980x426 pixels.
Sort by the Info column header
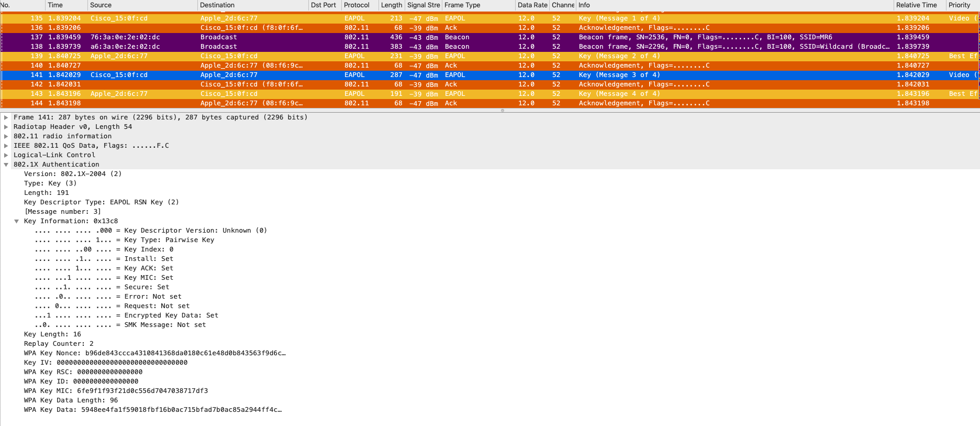tap(584, 5)
